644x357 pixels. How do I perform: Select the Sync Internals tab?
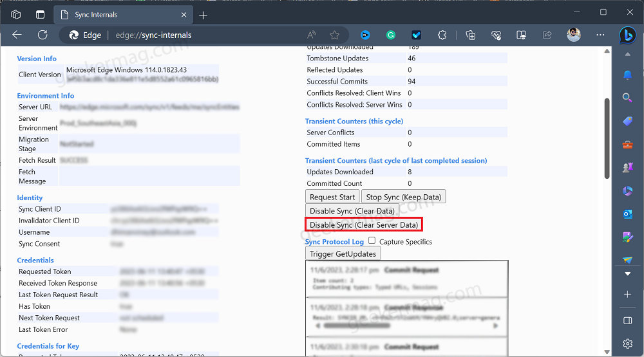coord(123,15)
